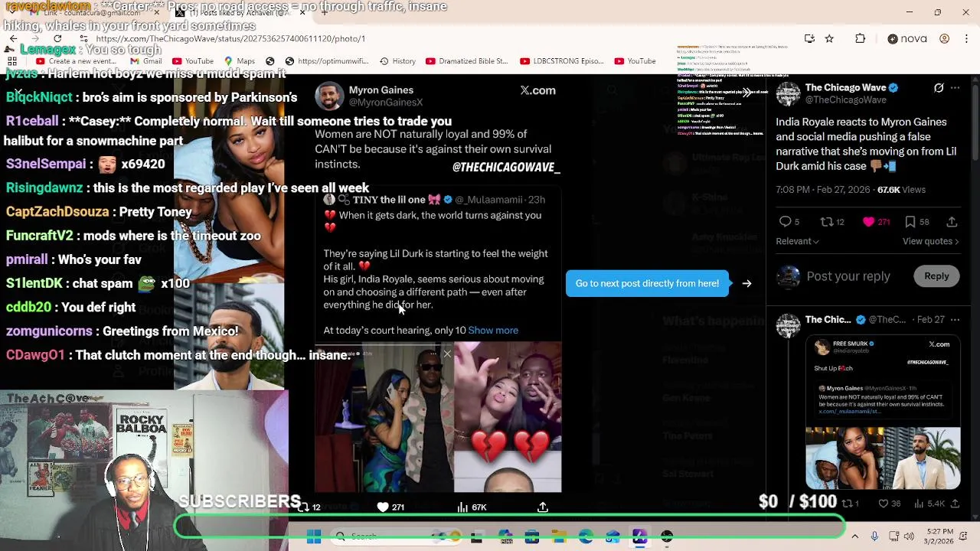Open the nova profile button
Screen dimensions: 980x551
point(907,38)
